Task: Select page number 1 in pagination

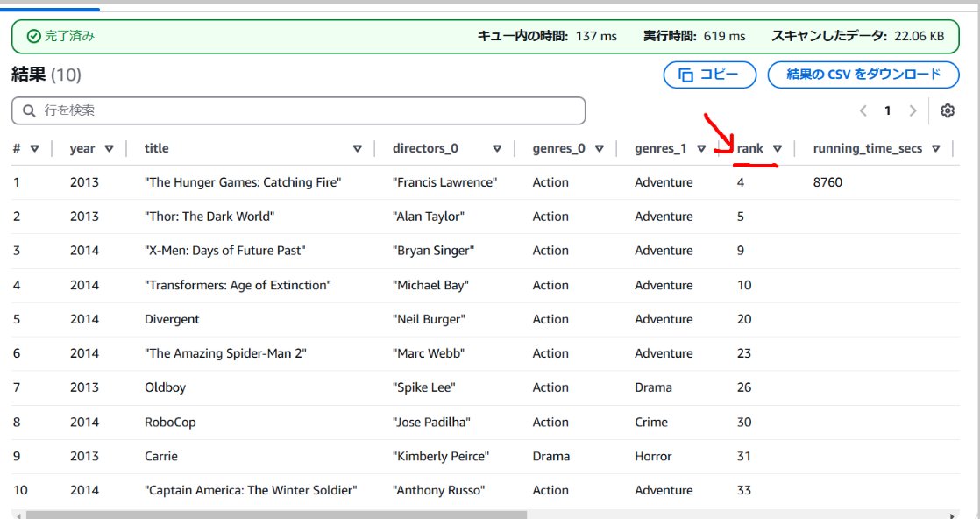Action: tap(887, 110)
